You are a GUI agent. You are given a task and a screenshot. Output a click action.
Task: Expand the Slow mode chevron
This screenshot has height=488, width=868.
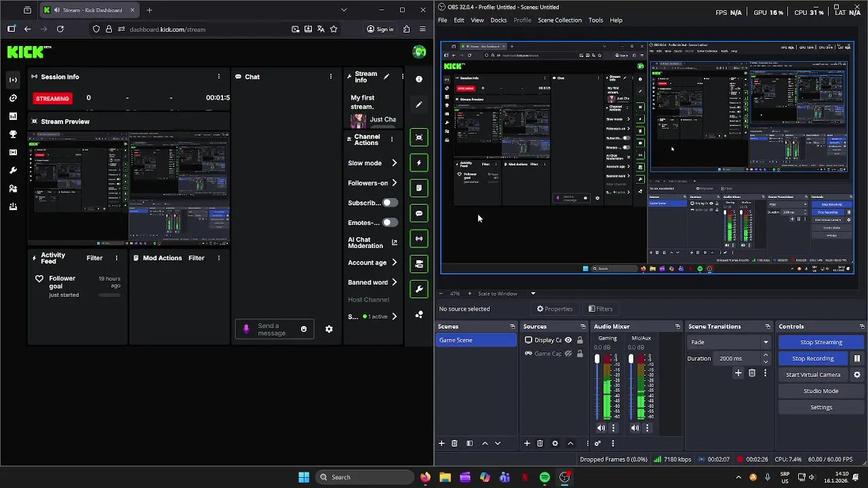[x=394, y=163]
